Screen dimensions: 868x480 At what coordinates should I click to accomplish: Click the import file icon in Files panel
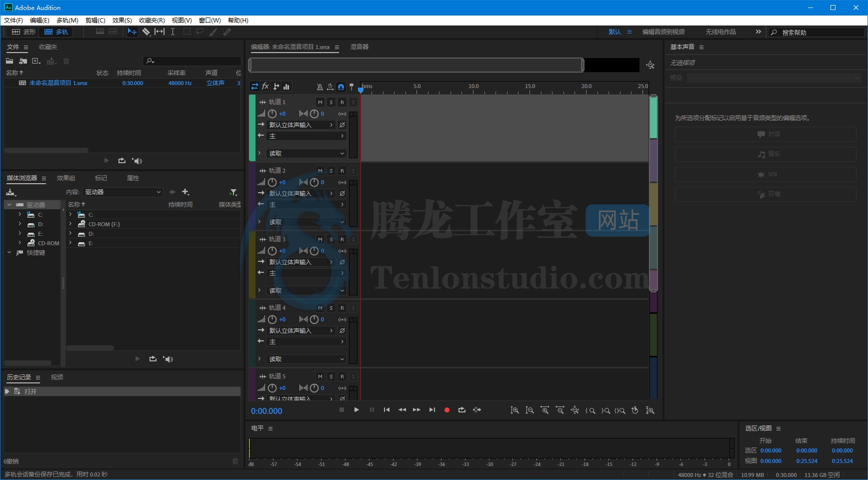(x=23, y=61)
